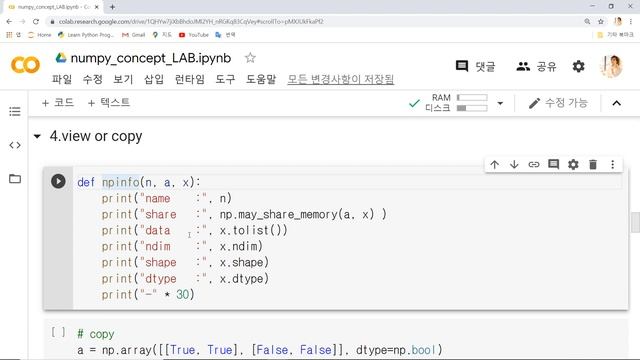Screen dimensions: 640x360
Task: Open the 파일 menu
Action: tap(62, 79)
